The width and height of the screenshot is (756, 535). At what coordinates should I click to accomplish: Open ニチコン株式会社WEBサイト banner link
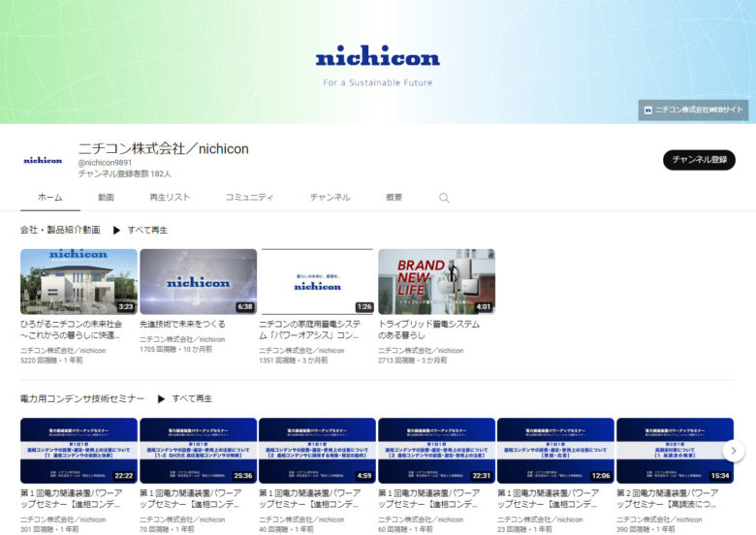[x=693, y=110]
